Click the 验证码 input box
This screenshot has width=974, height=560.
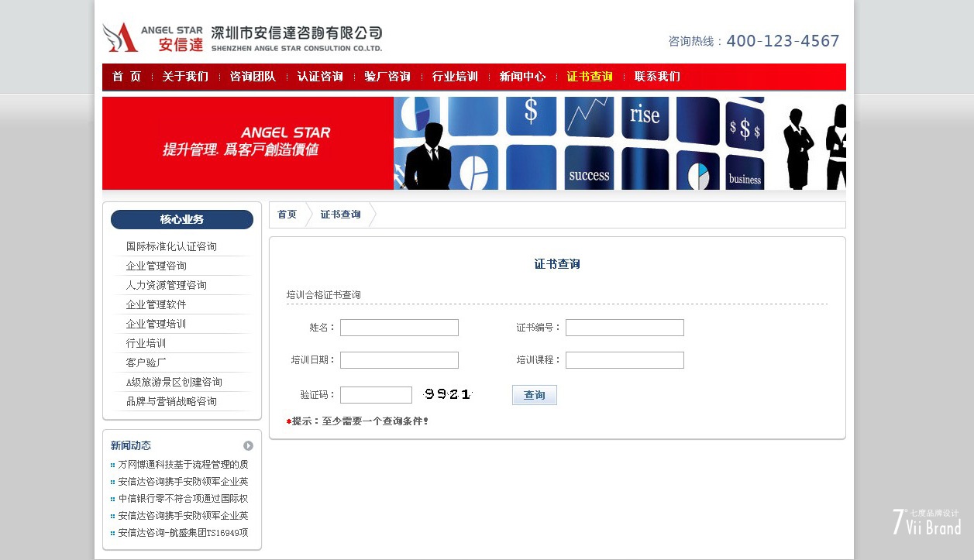point(376,395)
